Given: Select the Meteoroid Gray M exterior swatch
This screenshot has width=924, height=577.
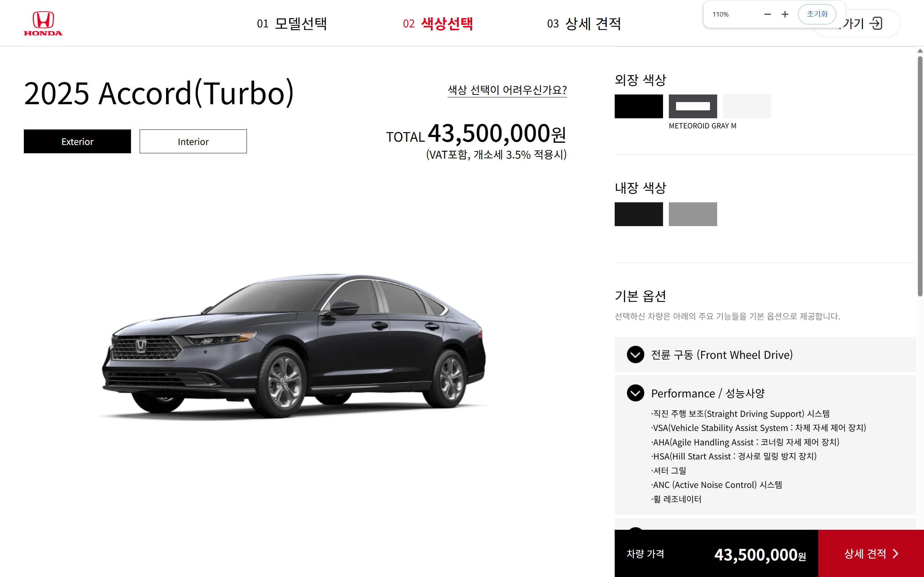Looking at the screenshot, I should (693, 106).
